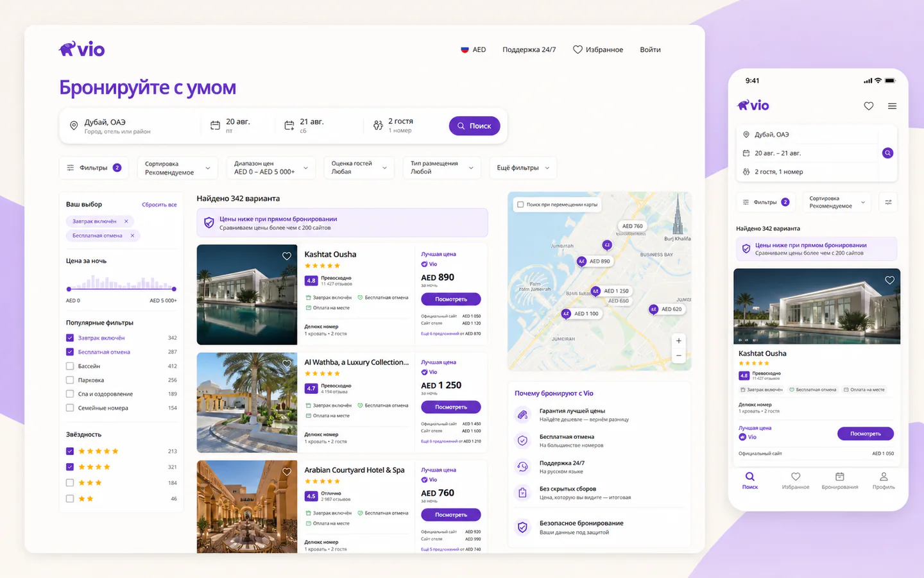Switch to mobile Избранное tab
The width and height of the screenshot is (924, 578).
coord(796,481)
